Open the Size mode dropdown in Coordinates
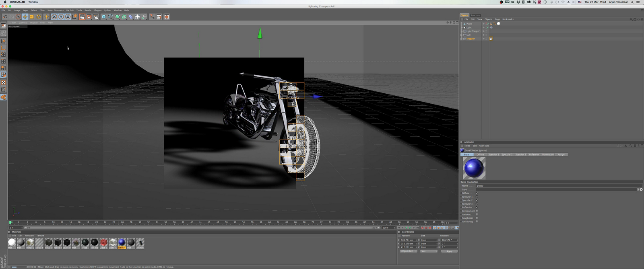Image resolution: width=644 pixels, height=269 pixels. point(429,251)
